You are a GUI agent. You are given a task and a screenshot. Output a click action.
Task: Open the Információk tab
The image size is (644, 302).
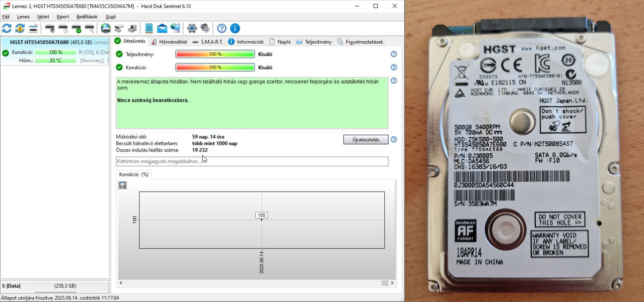(246, 42)
